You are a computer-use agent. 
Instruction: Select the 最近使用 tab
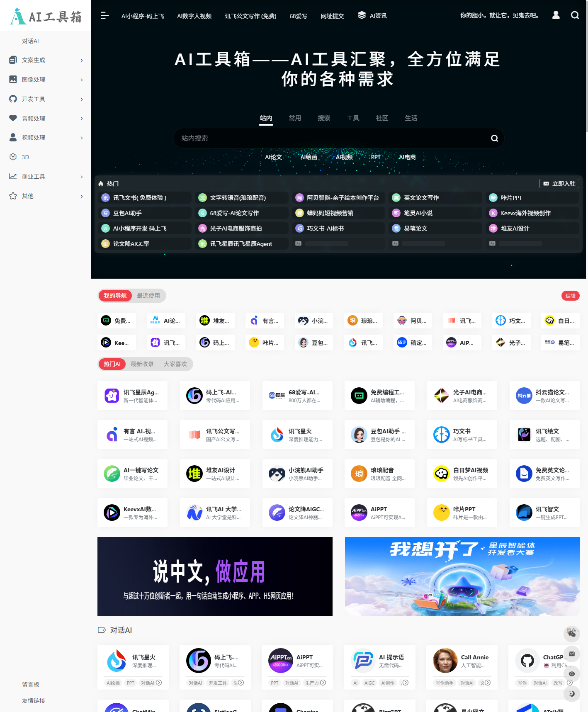tap(148, 296)
